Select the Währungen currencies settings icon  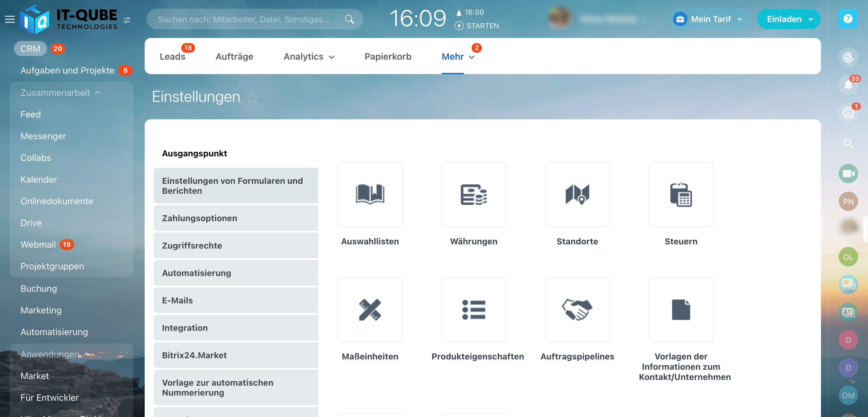(x=473, y=195)
